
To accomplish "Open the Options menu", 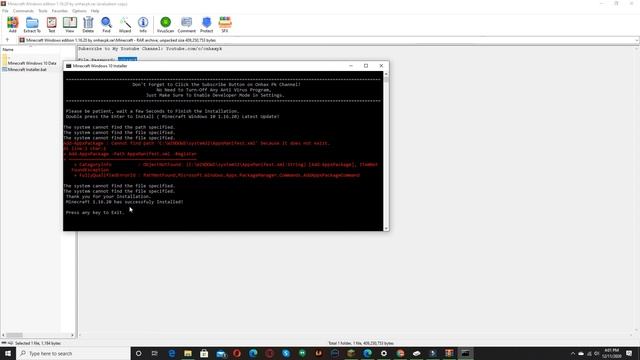I will point(80,11).
